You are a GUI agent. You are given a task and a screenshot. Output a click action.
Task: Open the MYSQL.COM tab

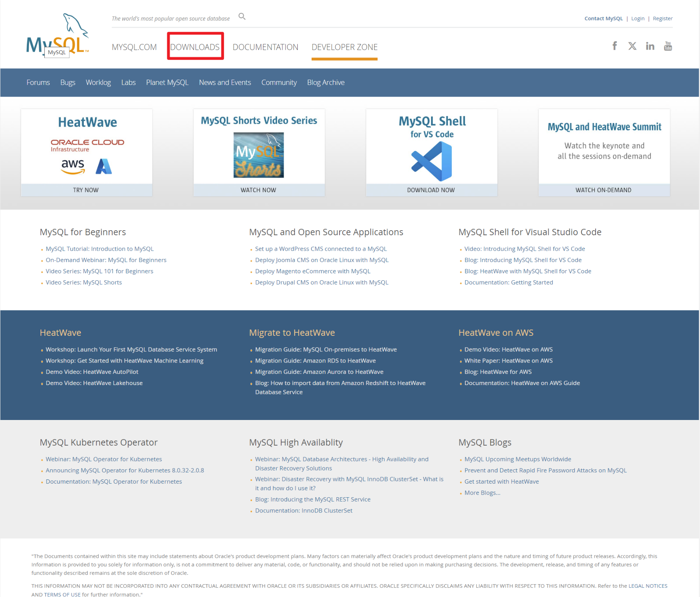pyautogui.click(x=134, y=47)
